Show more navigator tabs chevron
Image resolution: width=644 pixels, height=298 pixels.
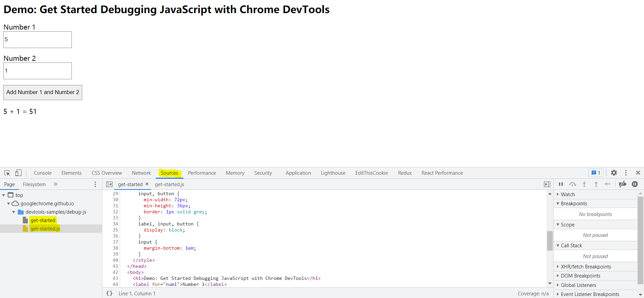(x=56, y=184)
